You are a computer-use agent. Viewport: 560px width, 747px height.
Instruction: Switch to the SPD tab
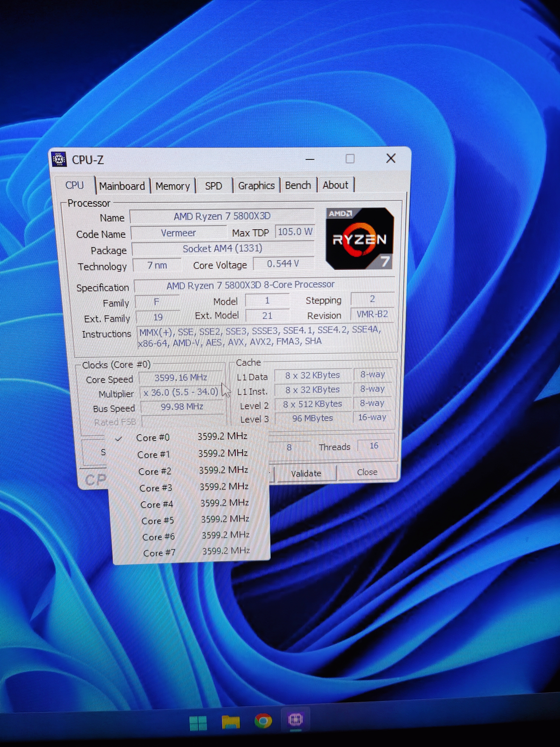(x=213, y=186)
